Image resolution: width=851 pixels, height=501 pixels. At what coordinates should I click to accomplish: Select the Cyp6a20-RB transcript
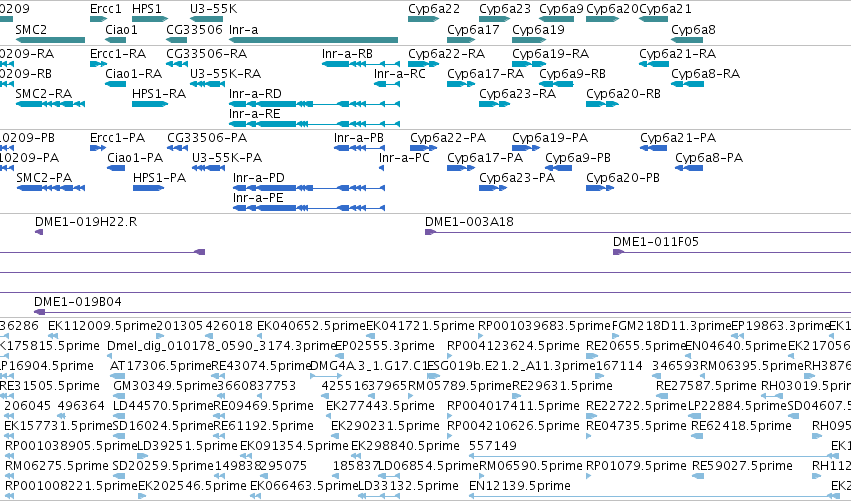(x=602, y=104)
